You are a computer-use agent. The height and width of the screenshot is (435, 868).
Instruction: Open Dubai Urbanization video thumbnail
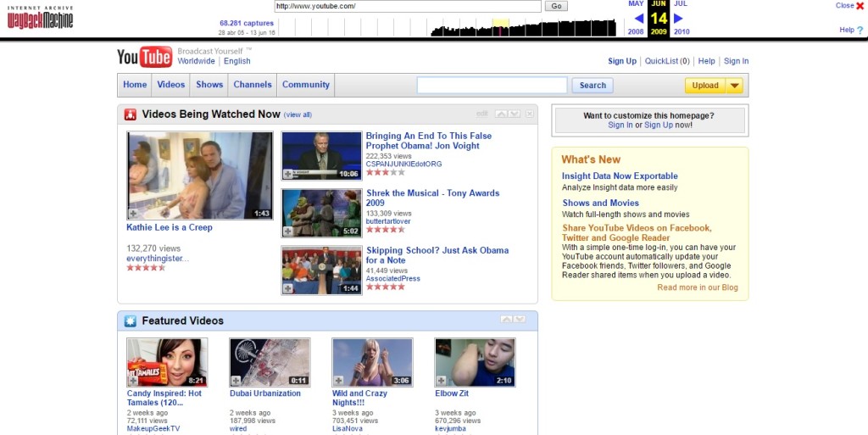click(x=270, y=363)
